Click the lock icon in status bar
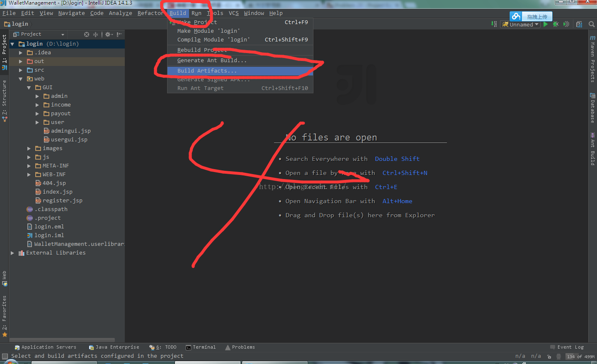 tap(549, 357)
